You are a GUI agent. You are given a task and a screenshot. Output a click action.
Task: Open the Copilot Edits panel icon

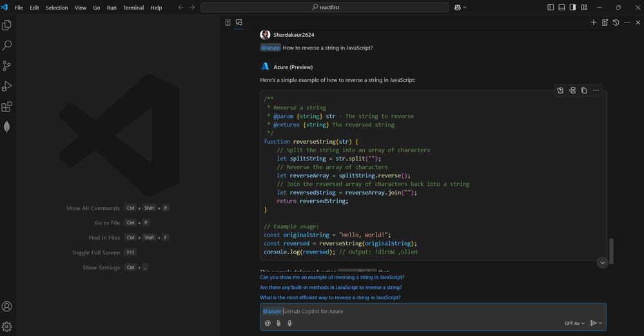click(x=228, y=23)
